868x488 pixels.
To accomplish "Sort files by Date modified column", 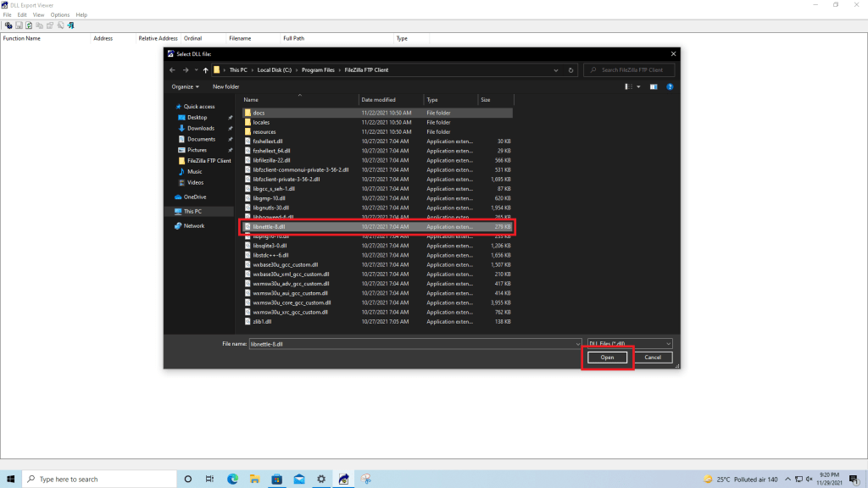I will [378, 100].
